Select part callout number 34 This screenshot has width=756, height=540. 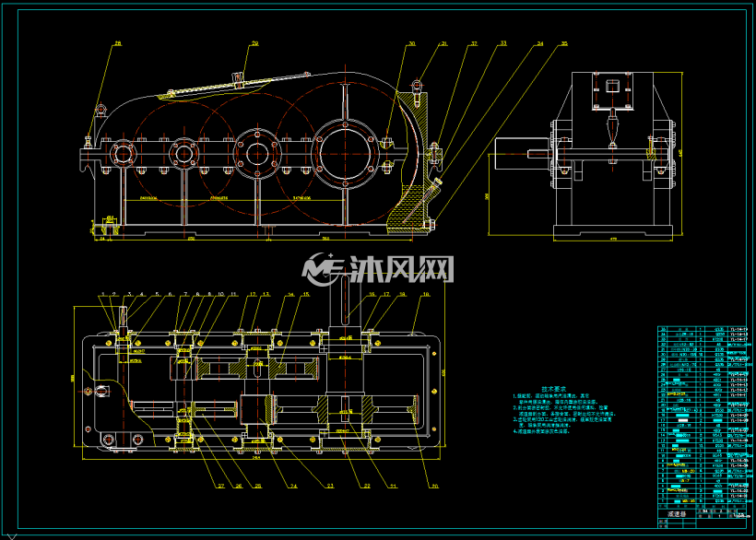click(540, 43)
